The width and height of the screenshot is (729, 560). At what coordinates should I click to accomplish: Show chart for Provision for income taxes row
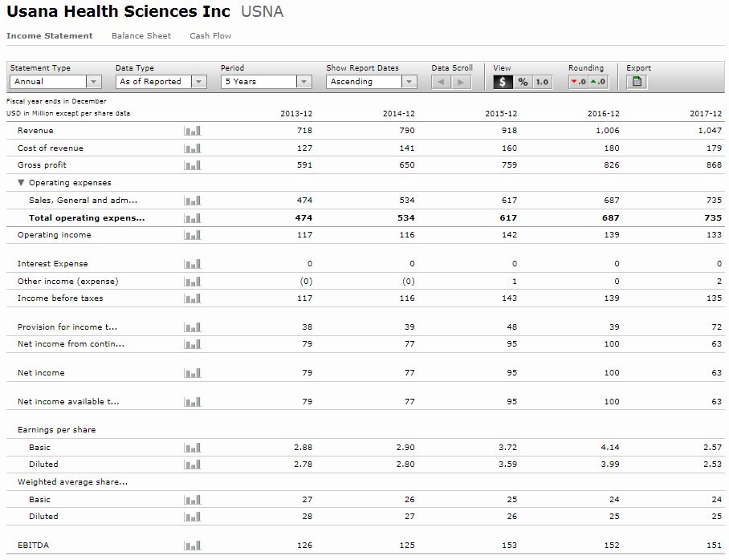point(193,327)
